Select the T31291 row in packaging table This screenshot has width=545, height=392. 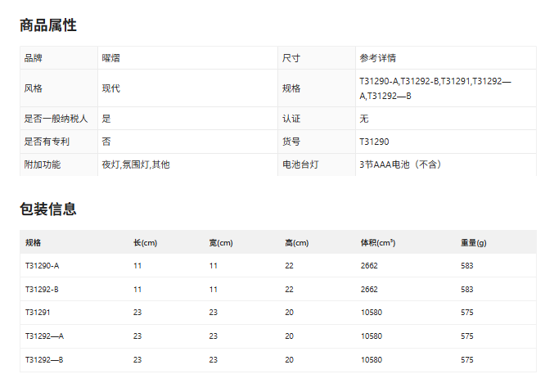(38, 313)
